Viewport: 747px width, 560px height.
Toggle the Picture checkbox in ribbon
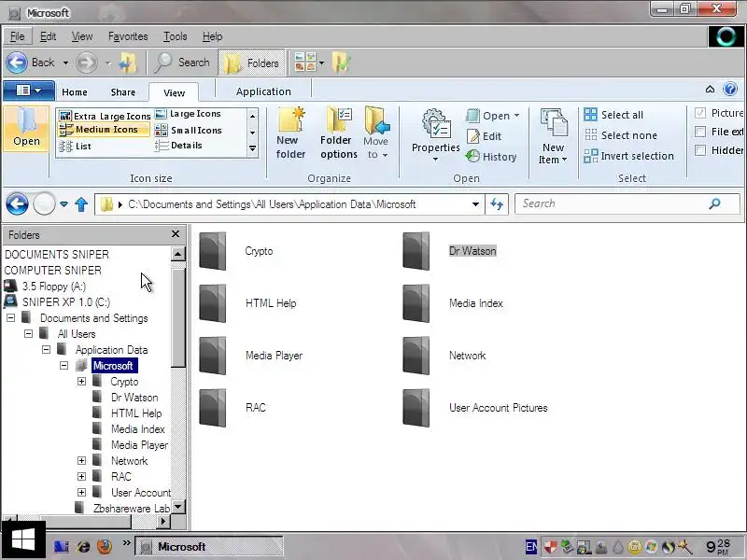(700, 113)
